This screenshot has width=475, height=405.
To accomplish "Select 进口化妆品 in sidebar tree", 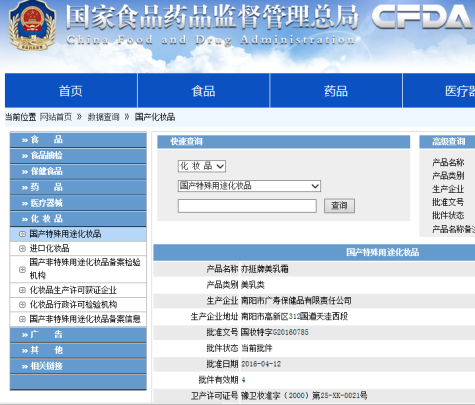I will tap(49, 248).
